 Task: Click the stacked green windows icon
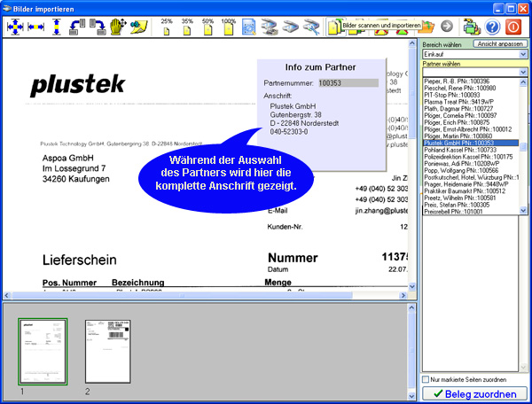472,27
